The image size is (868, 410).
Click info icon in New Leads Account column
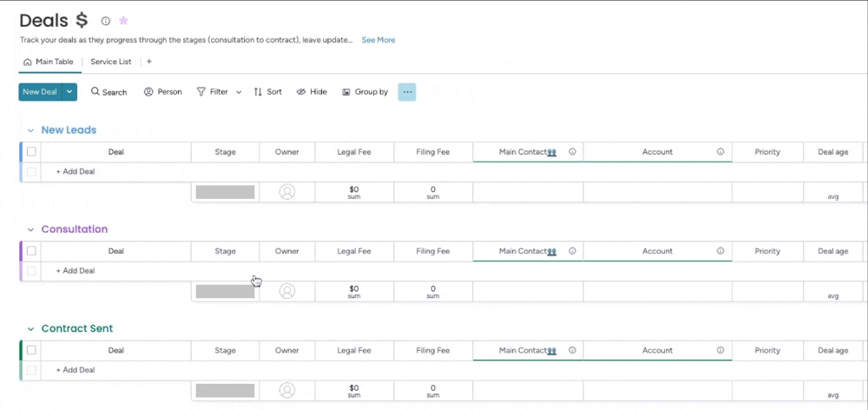[720, 152]
